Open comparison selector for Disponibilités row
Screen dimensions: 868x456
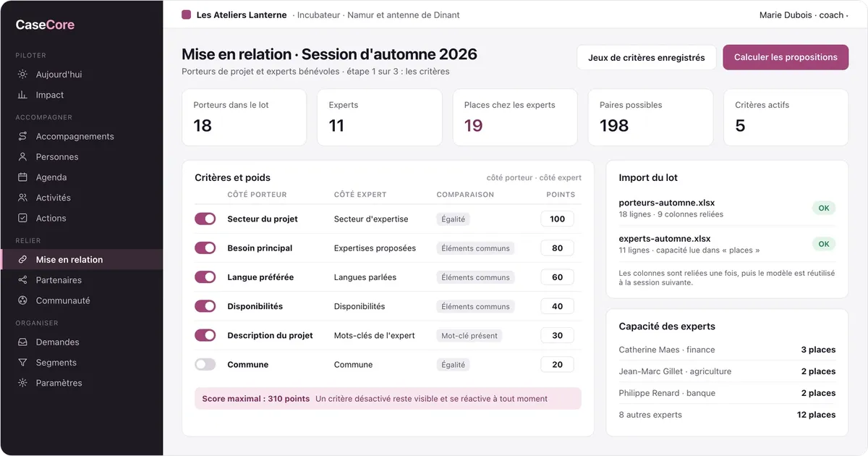pos(475,306)
